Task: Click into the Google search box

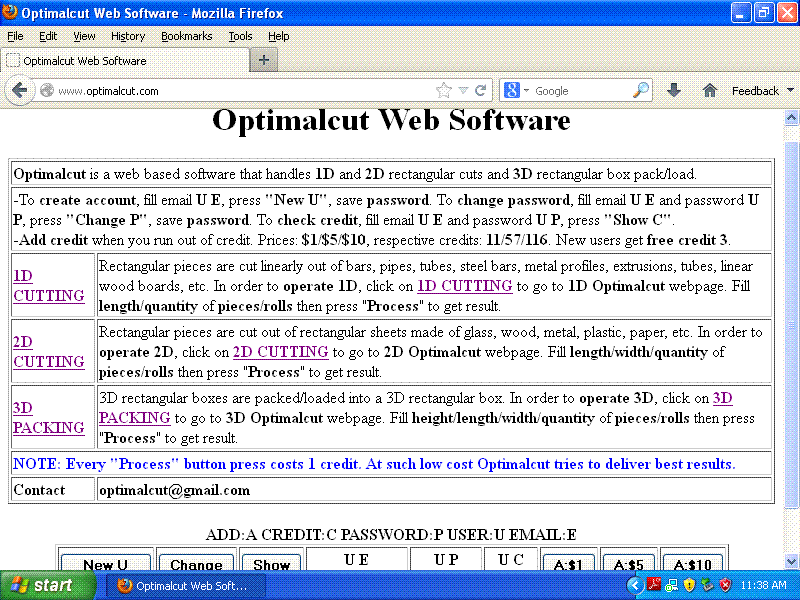Action: tap(582, 91)
